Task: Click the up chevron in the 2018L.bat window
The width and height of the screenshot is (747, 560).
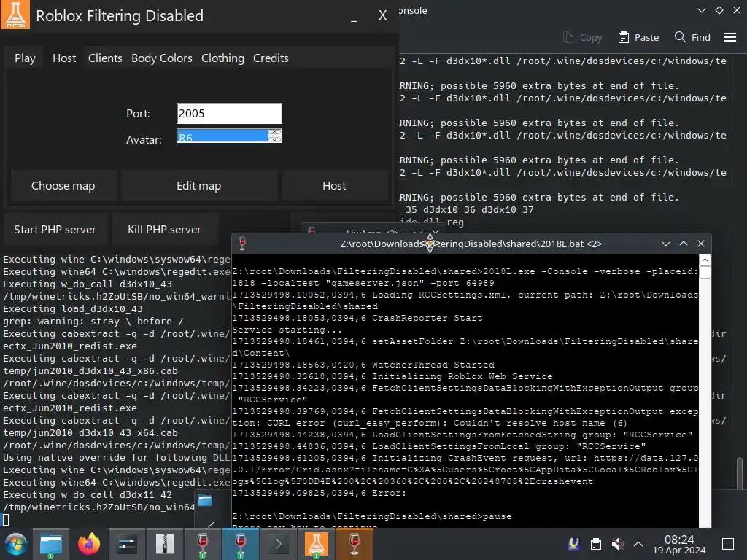Action: tap(684, 244)
